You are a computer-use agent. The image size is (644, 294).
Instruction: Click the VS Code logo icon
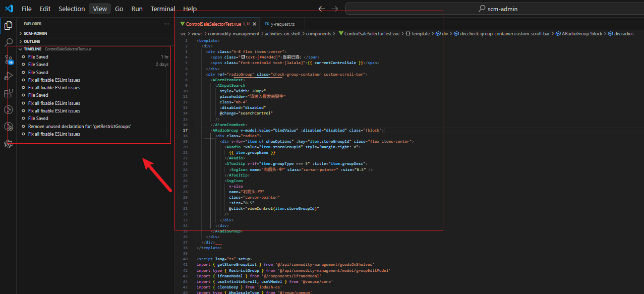coord(9,9)
